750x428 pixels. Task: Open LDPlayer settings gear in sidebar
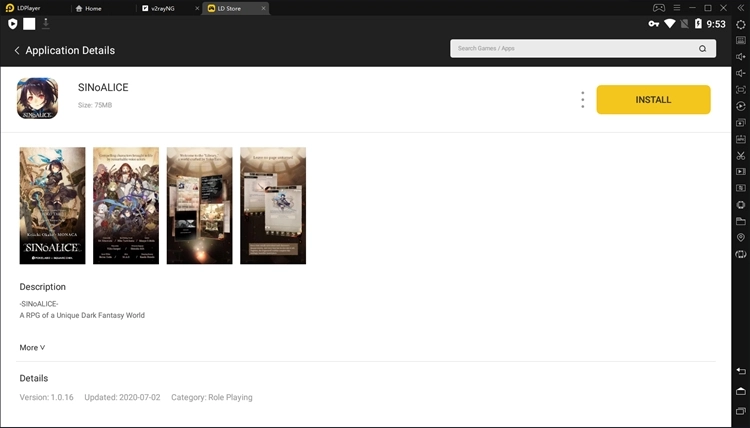point(740,24)
